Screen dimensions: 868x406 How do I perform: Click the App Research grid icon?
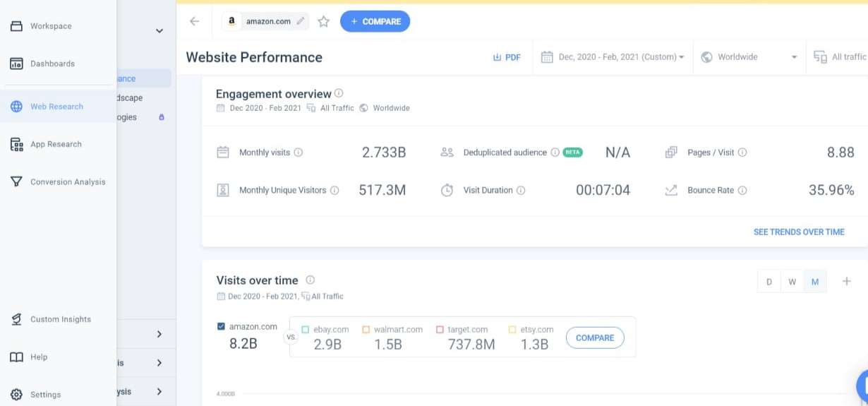(16, 144)
